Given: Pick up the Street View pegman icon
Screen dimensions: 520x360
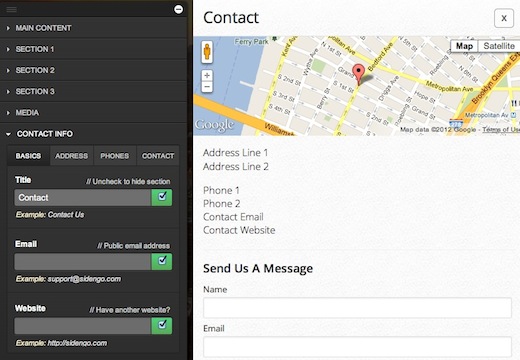Looking at the screenshot, I should [x=207, y=52].
